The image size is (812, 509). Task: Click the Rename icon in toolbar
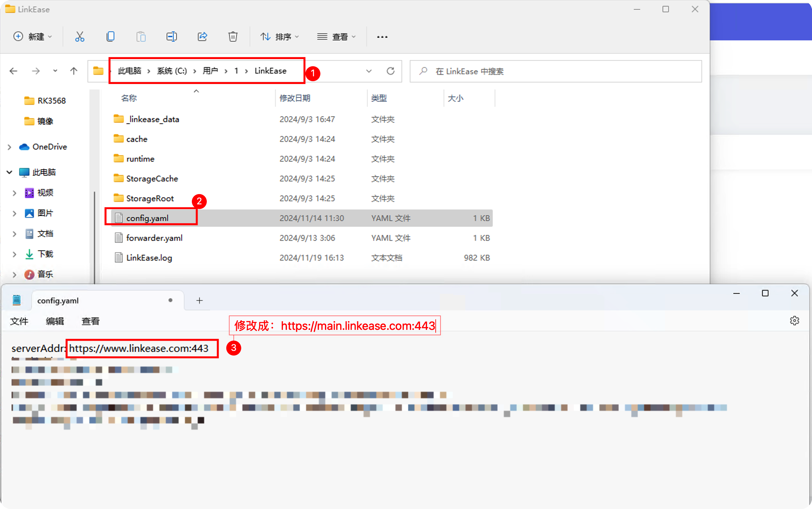click(x=172, y=36)
